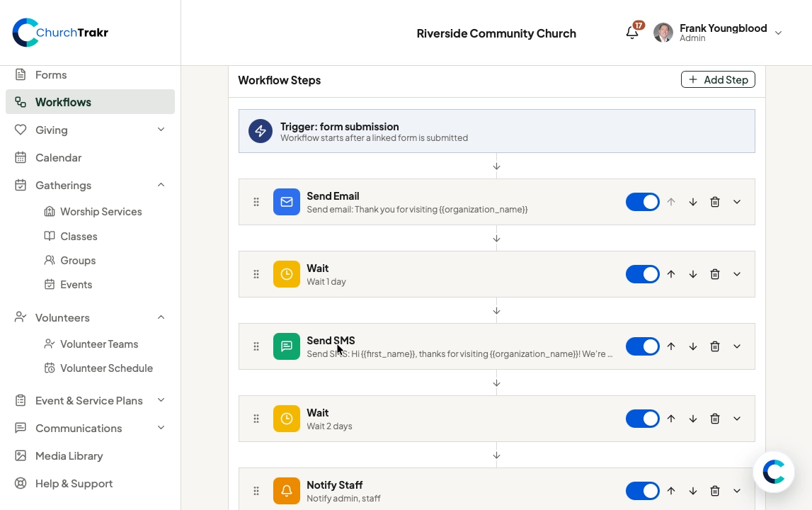Viewport: 812px width, 510px height.
Task: Click the Riverside Community Church title
Action: coord(496,33)
